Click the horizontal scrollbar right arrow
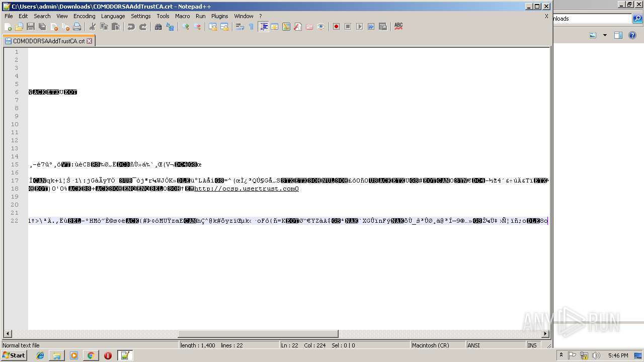This screenshot has height=362, width=644. pyautogui.click(x=545, y=334)
